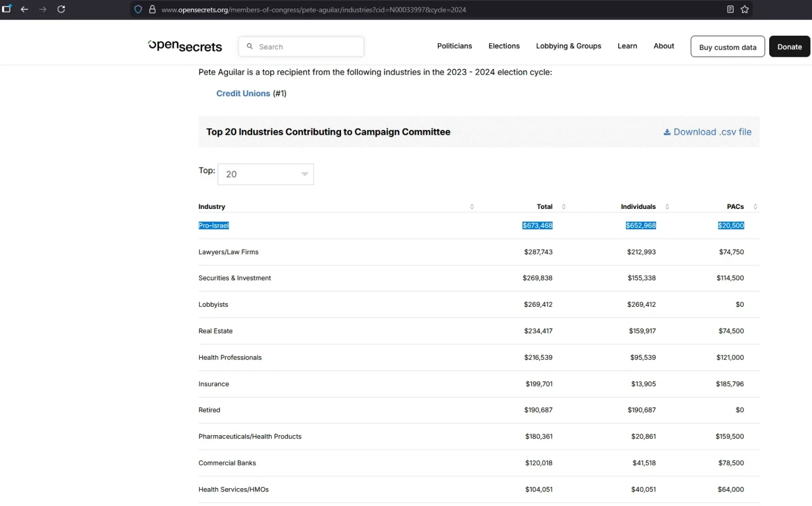This screenshot has height=506, width=812.
Task: Reload the page with refresh icon
Action: pos(61,9)
